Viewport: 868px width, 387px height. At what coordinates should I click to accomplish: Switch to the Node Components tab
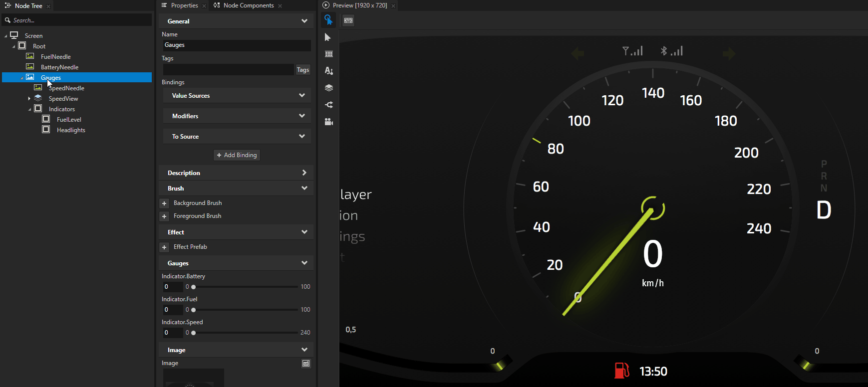click(x=248, y=5)
